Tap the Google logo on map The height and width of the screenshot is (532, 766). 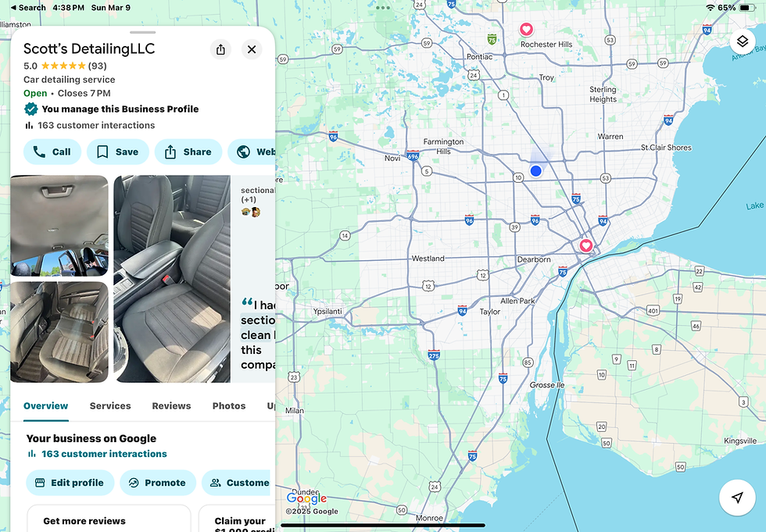click(306, 498)
